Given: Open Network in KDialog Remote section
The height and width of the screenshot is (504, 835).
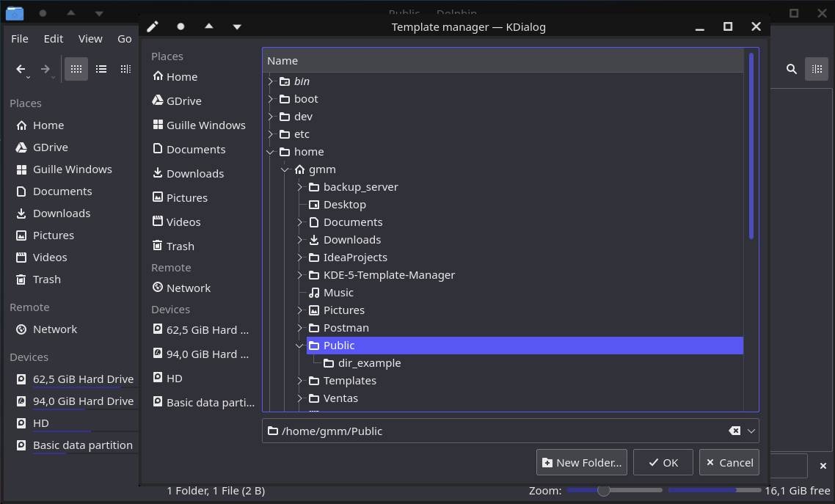Looking at the screenshot, I should point(181,288).
